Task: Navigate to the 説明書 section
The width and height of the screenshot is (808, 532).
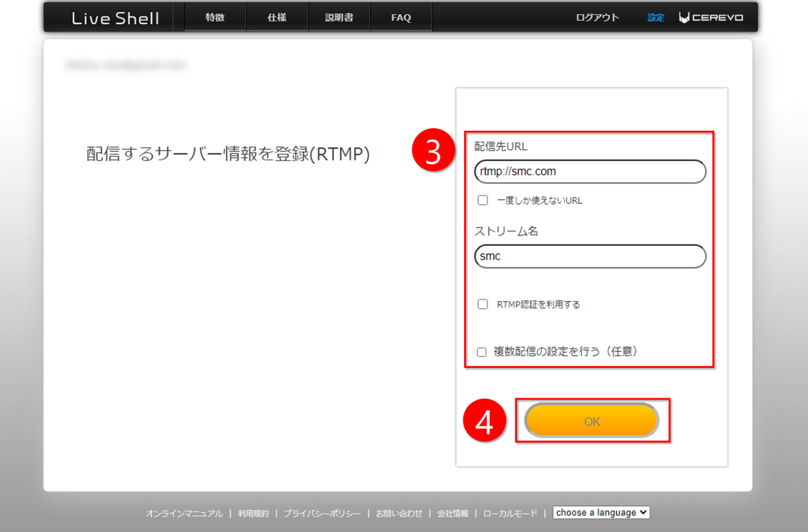Action: pyautogui.click(x=339, y=17)
